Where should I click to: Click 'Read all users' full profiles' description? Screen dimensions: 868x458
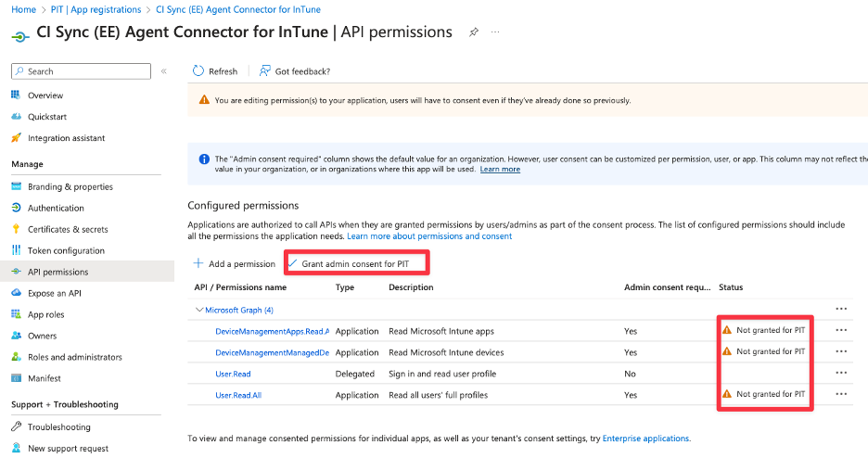coord(439,395)
